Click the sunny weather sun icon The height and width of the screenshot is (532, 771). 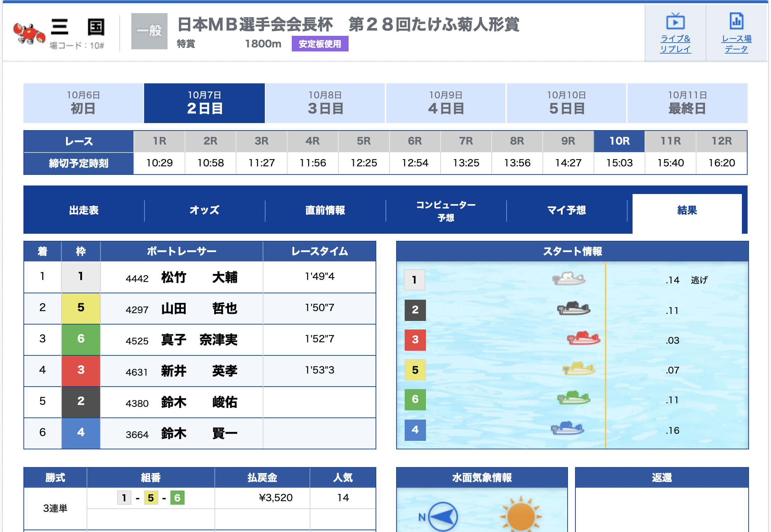click(520, 516)
